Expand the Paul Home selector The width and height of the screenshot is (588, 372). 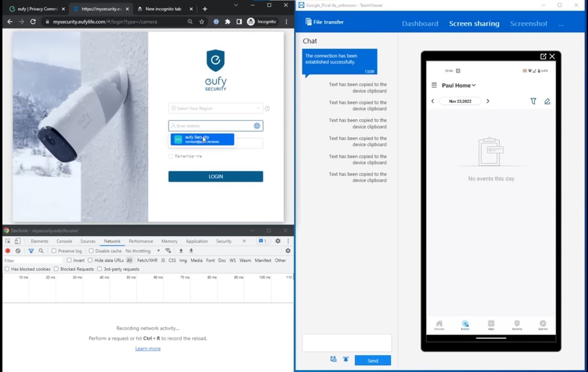click(x=458, y=85)
